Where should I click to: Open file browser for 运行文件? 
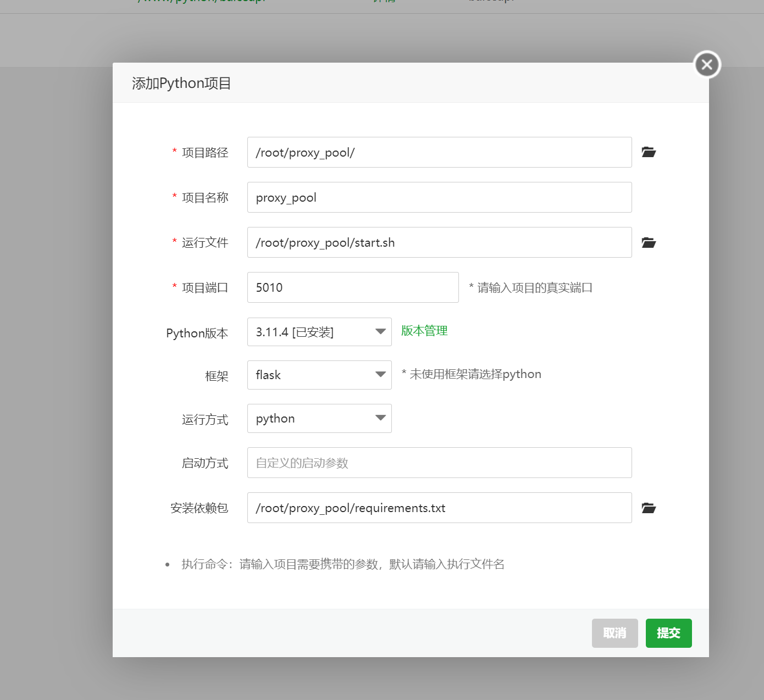pyautogui.click(x=649, y=242)
